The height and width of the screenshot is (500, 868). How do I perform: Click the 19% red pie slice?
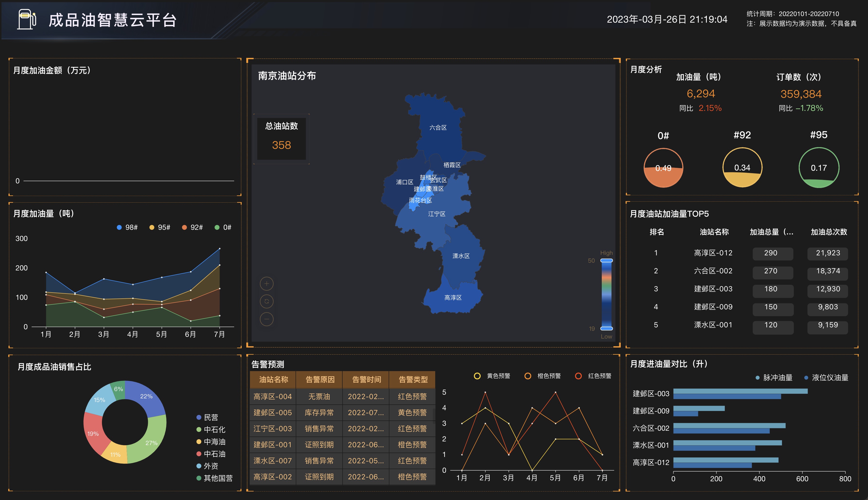93,434
